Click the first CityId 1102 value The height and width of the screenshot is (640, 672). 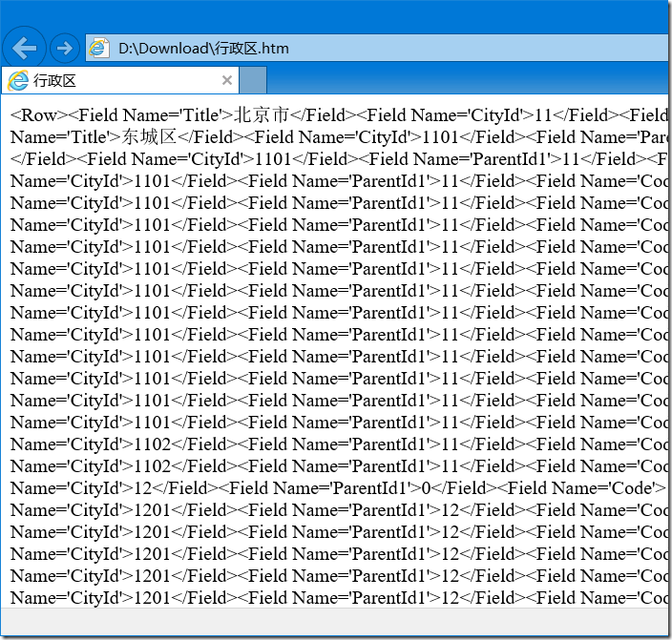point(152,444)
